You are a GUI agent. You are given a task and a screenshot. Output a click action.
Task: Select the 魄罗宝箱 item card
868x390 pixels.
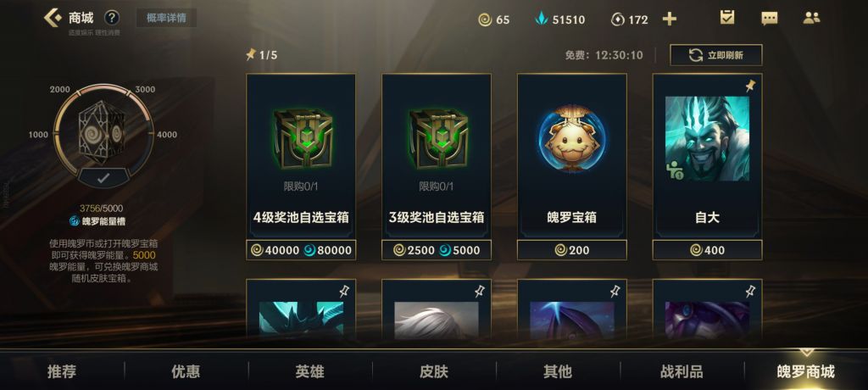(572, 156)
